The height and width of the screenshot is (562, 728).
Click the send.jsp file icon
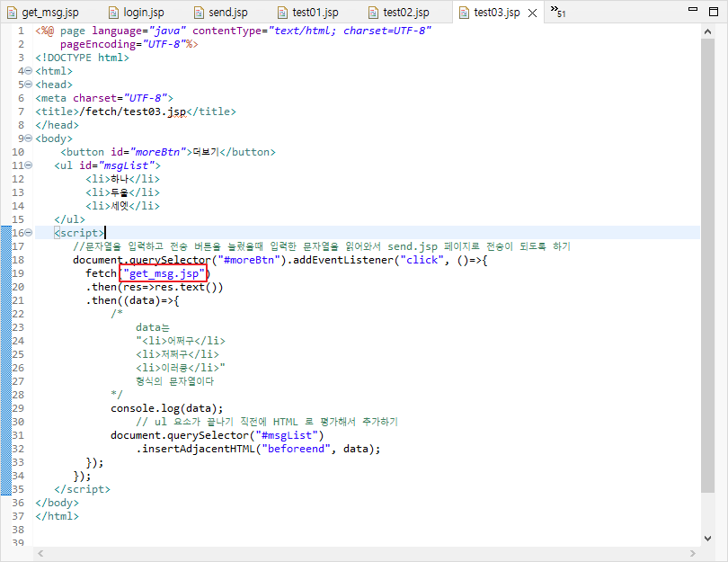pos(199,13)
